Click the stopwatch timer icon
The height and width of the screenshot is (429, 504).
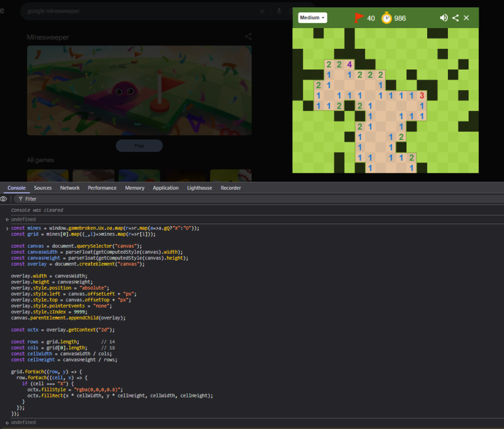coord(387,18)
